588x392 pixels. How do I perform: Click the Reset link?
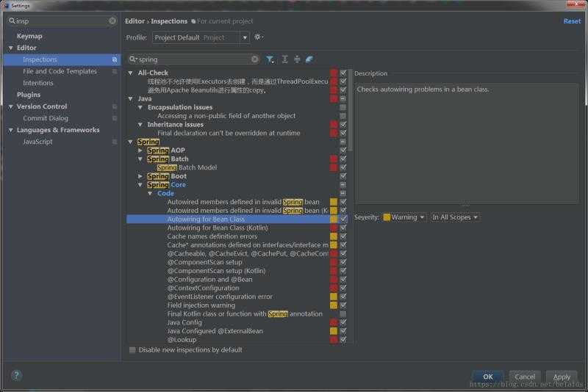[x=572, y=21]
